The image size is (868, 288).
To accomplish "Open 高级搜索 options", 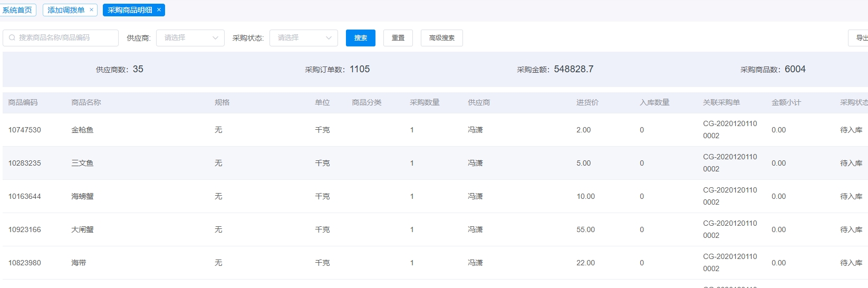I will click(441, 38).
